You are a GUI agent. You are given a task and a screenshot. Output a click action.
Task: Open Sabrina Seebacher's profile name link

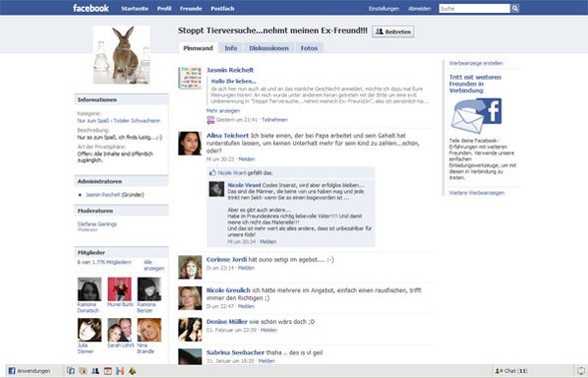point(235,352)
